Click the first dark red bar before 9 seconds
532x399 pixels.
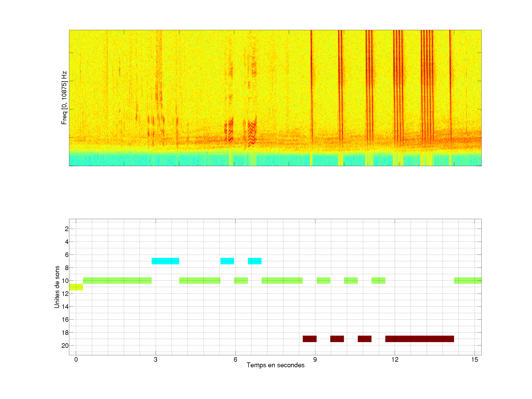[x=310, y=339]
